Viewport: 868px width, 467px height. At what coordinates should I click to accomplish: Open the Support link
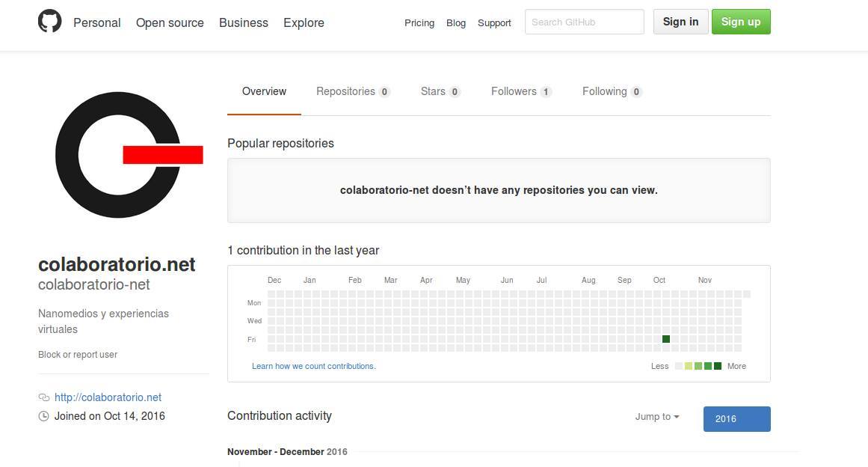pos(494,22)
